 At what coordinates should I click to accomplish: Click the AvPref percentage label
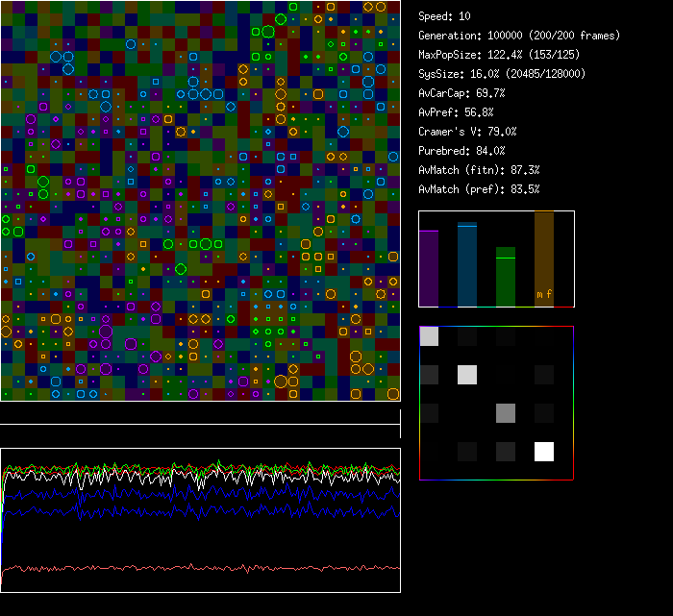pyautogui.click(x=456, y=112)
